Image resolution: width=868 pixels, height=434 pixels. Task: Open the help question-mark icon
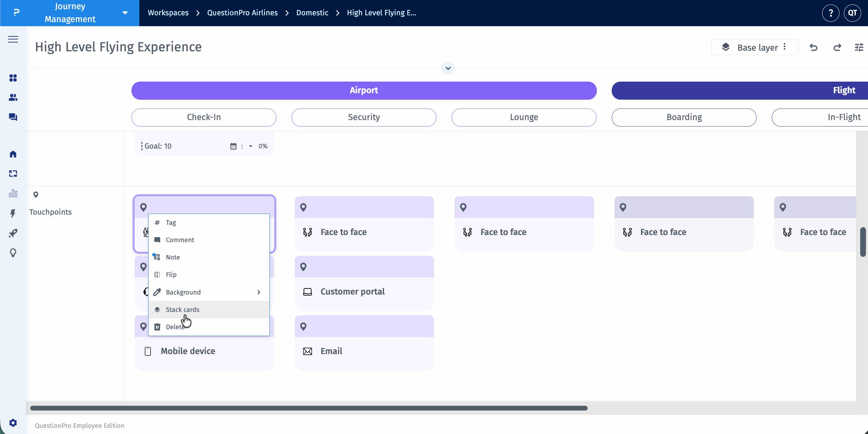[x=830, y=13]
